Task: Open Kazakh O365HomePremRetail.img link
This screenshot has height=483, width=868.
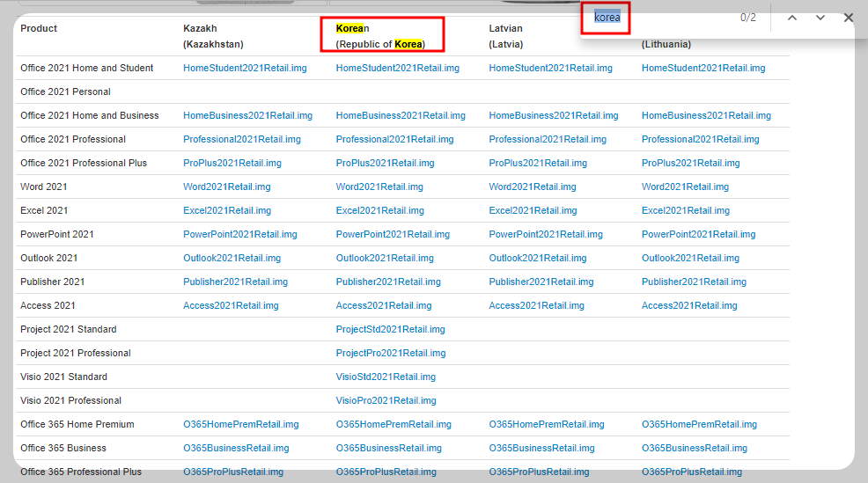Action: click(x=241, y=425)
